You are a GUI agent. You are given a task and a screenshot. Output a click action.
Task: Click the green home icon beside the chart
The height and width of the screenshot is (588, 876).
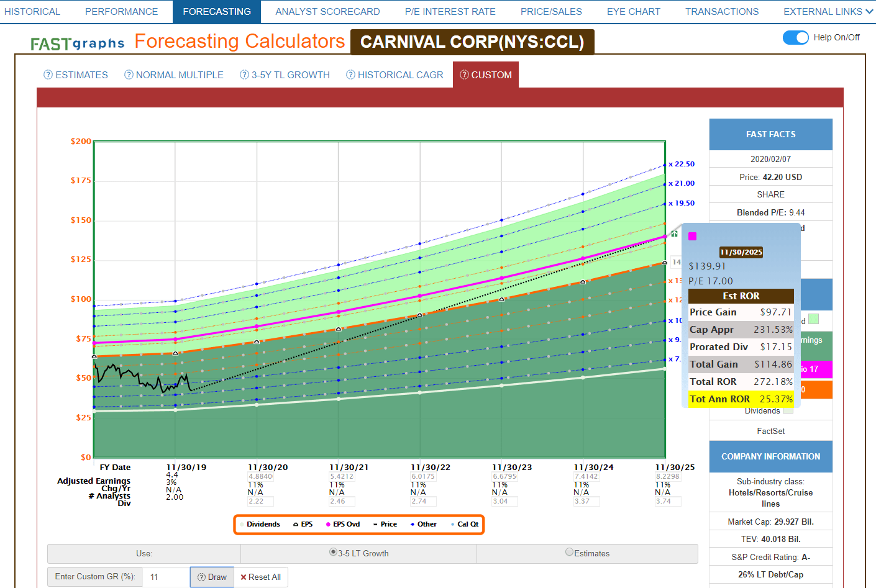point(674,233)
